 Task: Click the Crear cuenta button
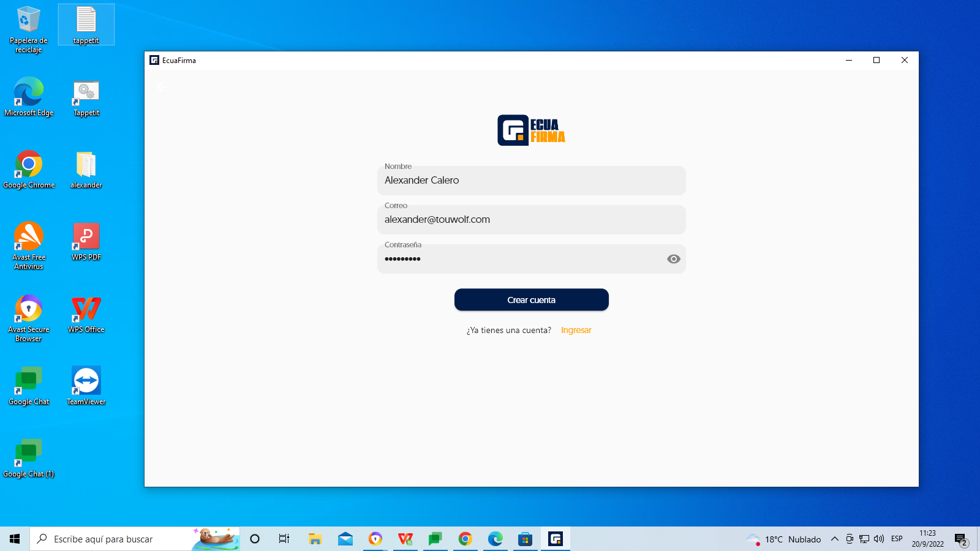click(532, 300)
